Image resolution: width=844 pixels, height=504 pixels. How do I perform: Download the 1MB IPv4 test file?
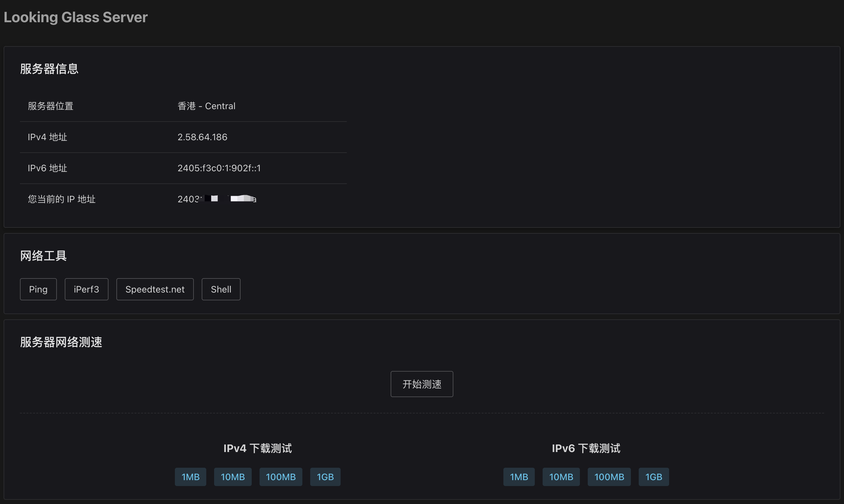pos(190,477)
